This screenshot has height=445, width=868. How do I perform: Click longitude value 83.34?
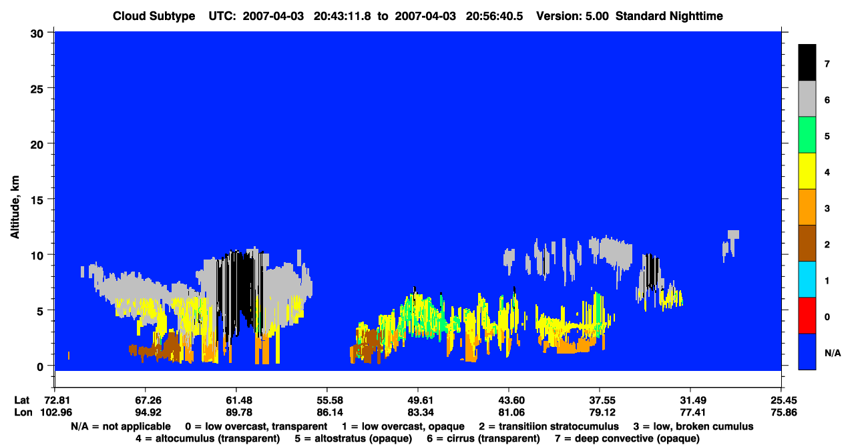[x=417, y=412]
